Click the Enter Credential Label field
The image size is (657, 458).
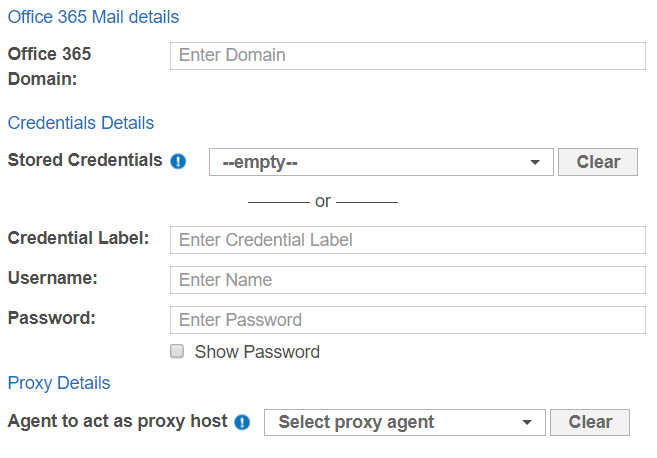(x=408, y=240)
